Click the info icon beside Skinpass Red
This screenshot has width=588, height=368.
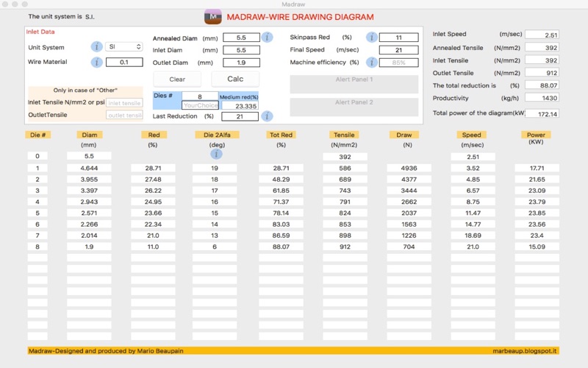372,38
